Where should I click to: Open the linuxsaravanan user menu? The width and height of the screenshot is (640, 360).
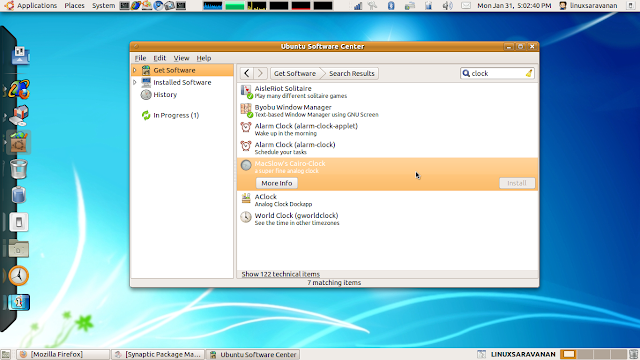pyautogui.click(x=588, y=6)
